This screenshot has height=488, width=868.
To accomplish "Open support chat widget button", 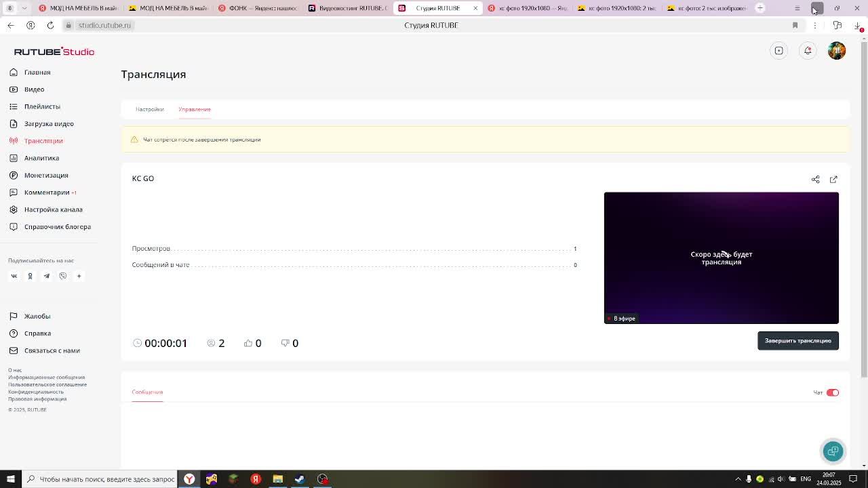I will coord(833,451).
